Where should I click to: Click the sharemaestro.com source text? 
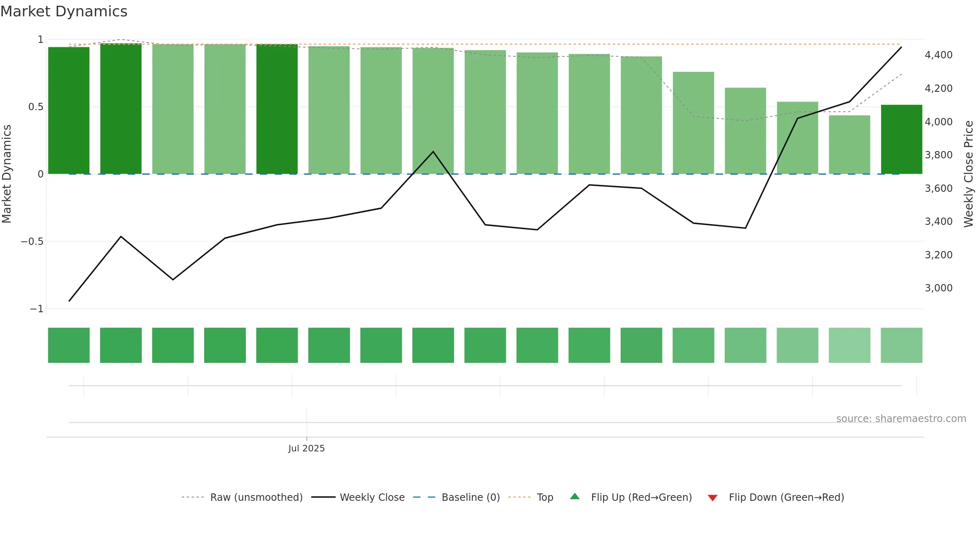901,419
